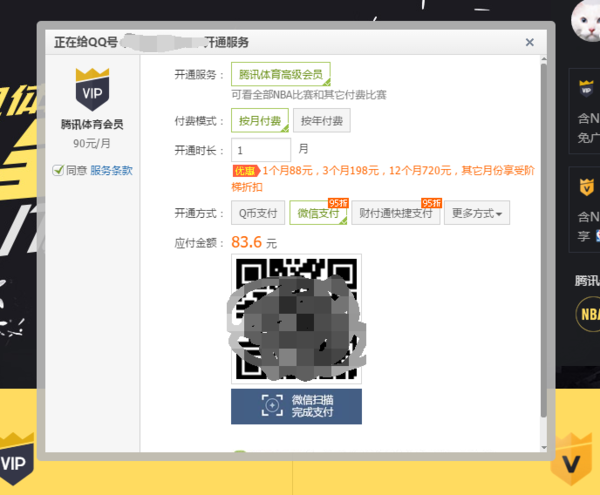The image size is (600, 495).
Task: Click the NBA circle badge on the background page
Action: tap(588, 314)
